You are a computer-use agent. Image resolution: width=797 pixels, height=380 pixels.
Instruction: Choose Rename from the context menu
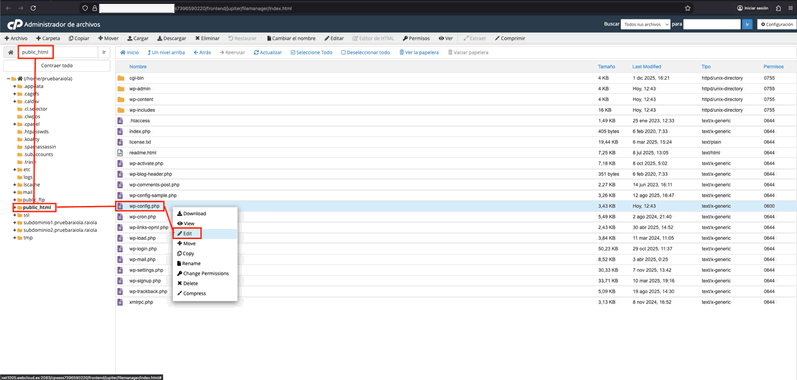(205, 263)
